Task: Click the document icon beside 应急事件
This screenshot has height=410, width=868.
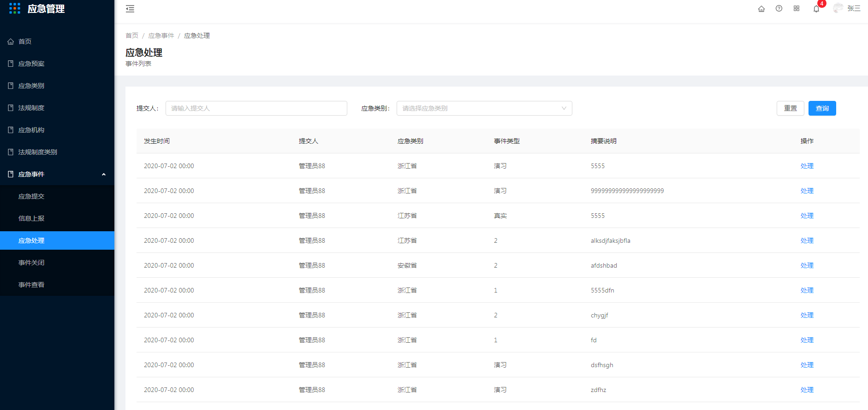Action: (x=11, y=174)
